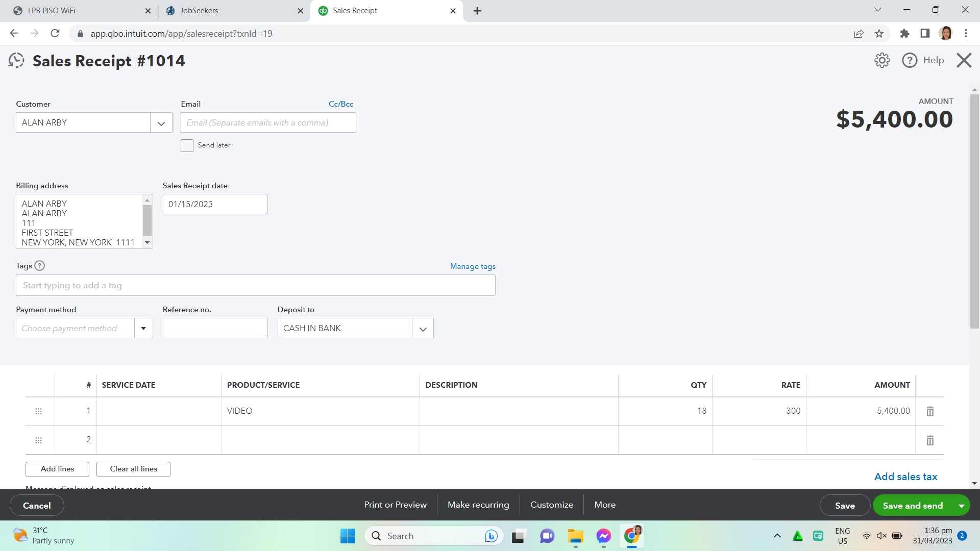Expand the Customer dropdown for ALAN ARBY
Image resolution: width=980 pixels, height=551 pixels.
161,123
